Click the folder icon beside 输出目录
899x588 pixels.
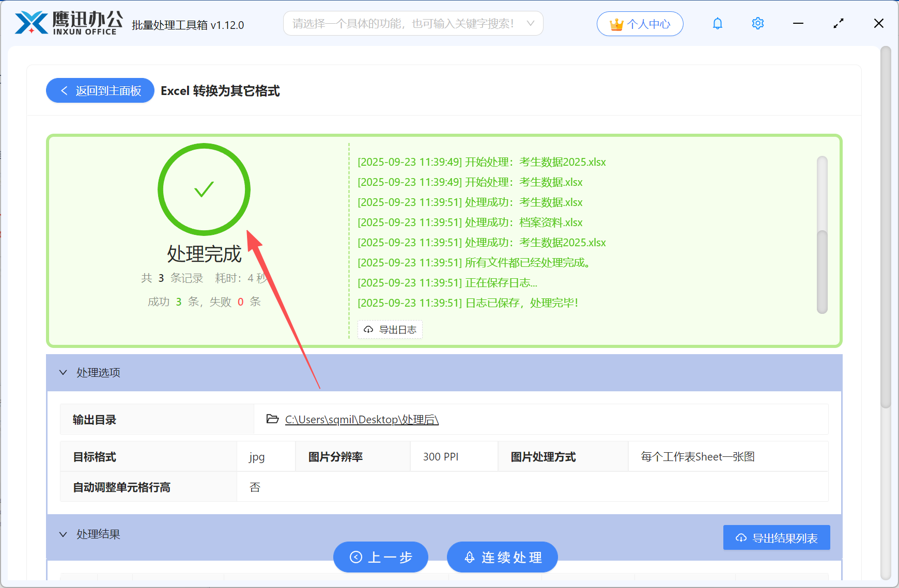pyautogui.click(x=272, y=419)
